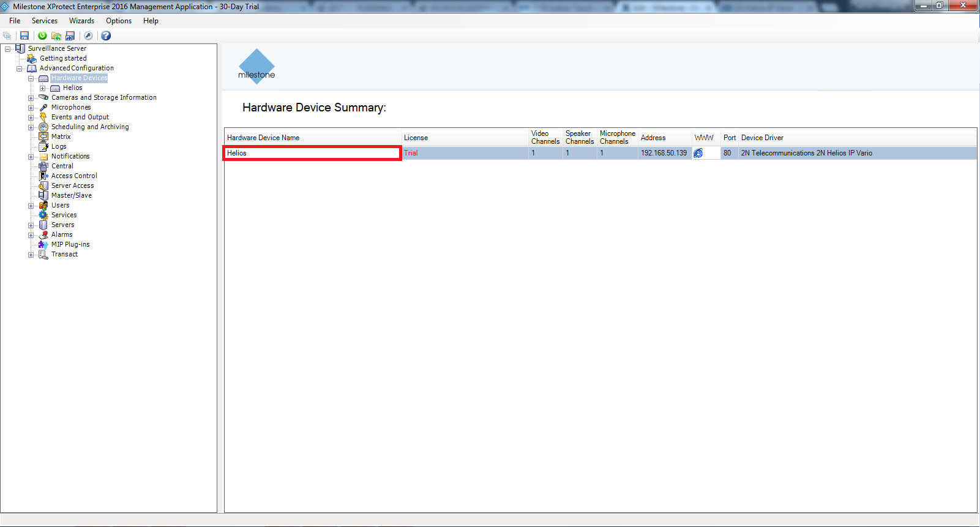Screen dimensions: 980x527
Task: Expand the Helios hardware device node
Action: [43, 88]
